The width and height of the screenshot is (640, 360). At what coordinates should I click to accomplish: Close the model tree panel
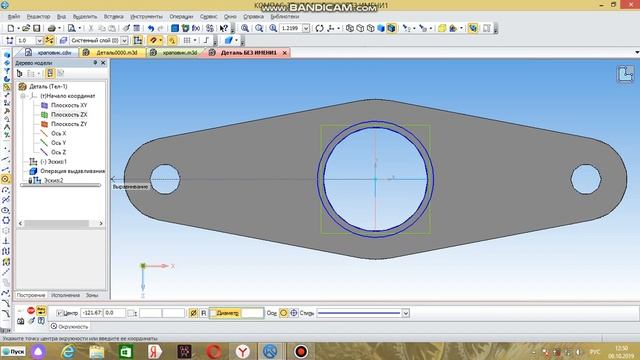point(103,62)
